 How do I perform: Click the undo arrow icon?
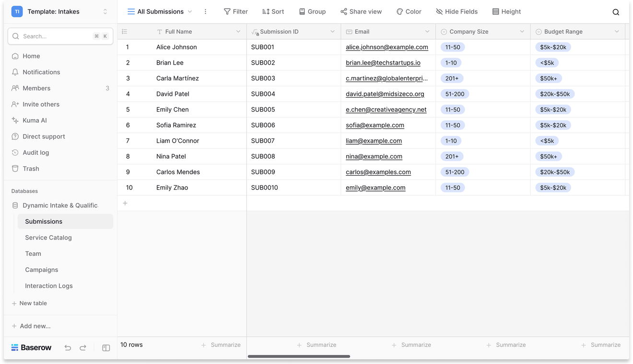68,348
